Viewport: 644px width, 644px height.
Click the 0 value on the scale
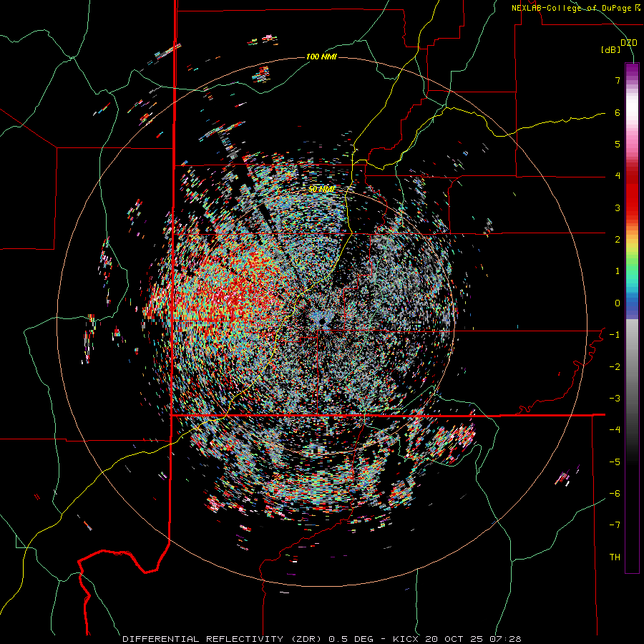[618, 303]
